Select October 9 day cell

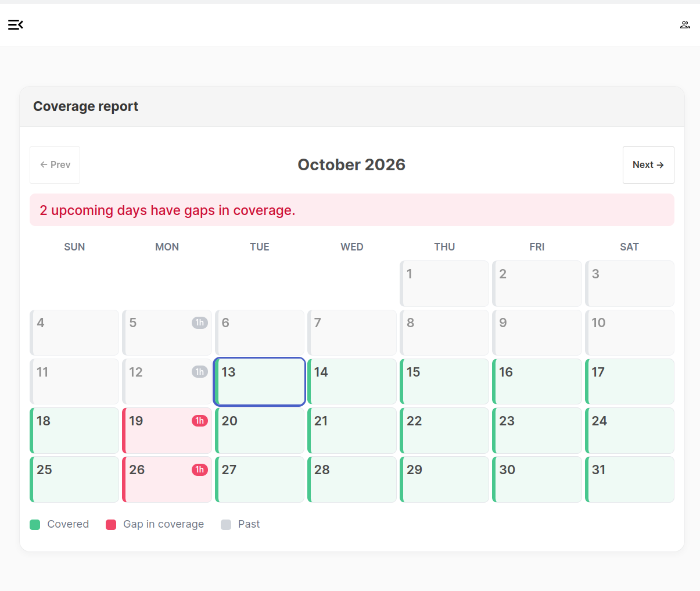537,332
